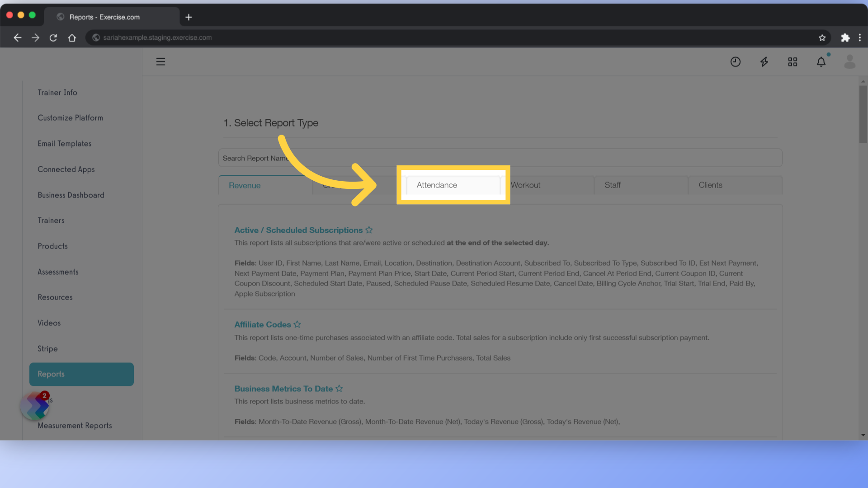Click the Active / Scheduled Subscriptions link
The width and height of the screenshot is (868, 488).
299,230
